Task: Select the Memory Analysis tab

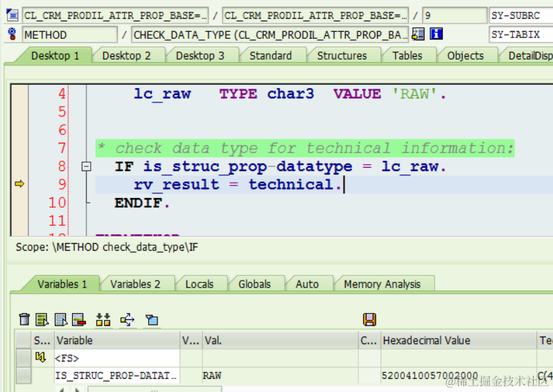Action: point(383,284)
